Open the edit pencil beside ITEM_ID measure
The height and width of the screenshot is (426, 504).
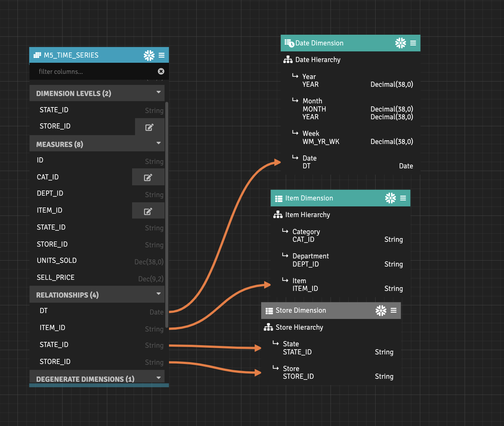tap(148, 210)
